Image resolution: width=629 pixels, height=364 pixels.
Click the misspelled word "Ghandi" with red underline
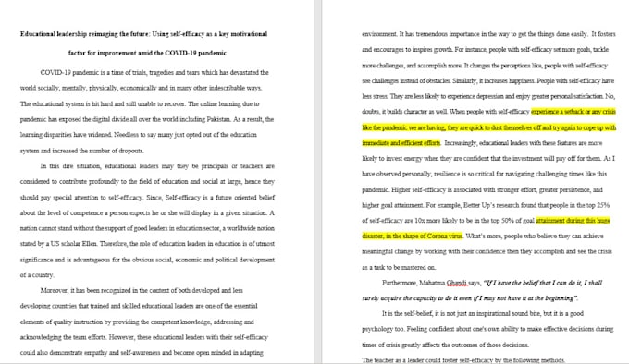457,283
